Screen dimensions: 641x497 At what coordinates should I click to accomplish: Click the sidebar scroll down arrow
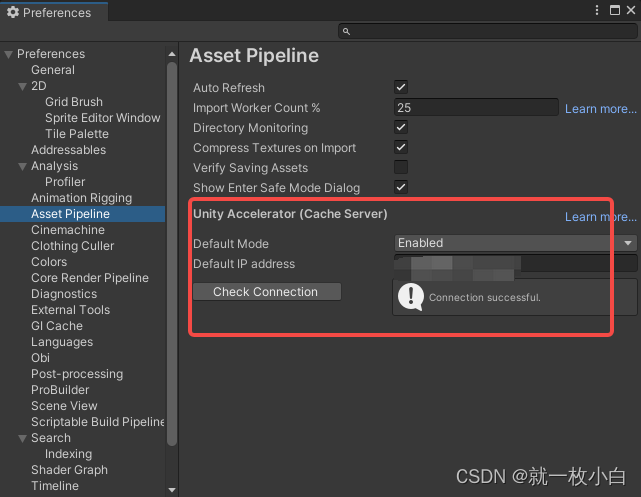click(x=172, y=490)
